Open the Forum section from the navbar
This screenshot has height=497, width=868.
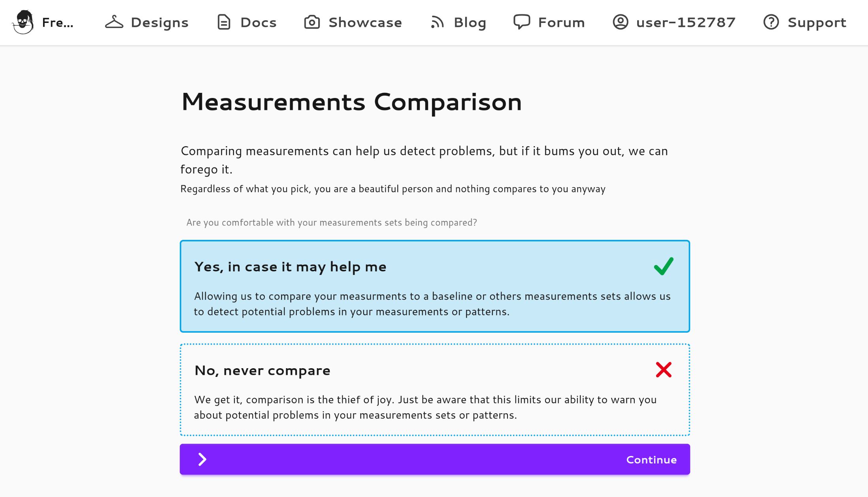[561, 22]
